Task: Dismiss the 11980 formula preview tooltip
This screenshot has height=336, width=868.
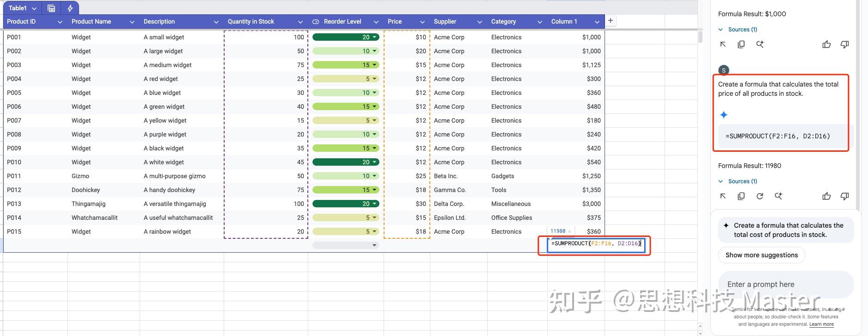Action: pyautogui.click(x=569, y=231)
